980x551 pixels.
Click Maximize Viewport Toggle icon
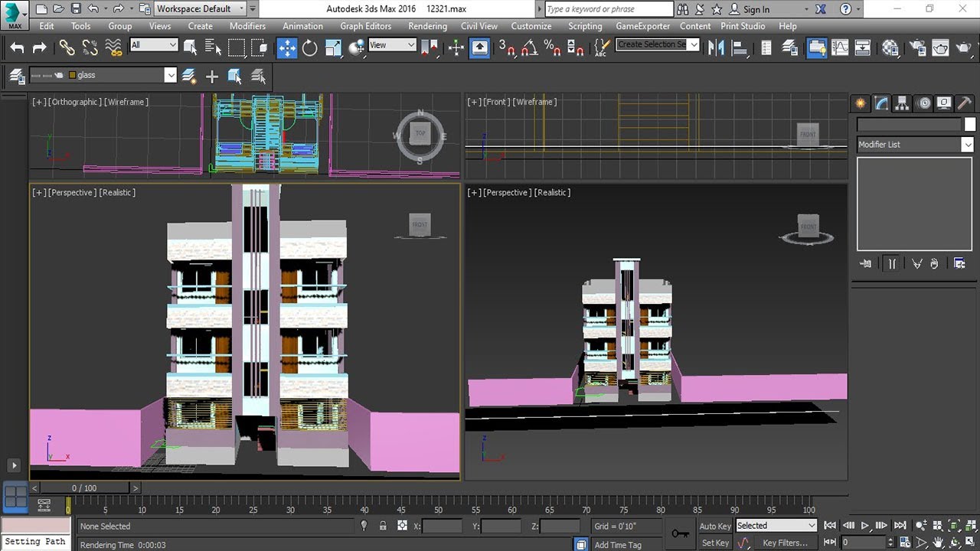coord(971,542)
